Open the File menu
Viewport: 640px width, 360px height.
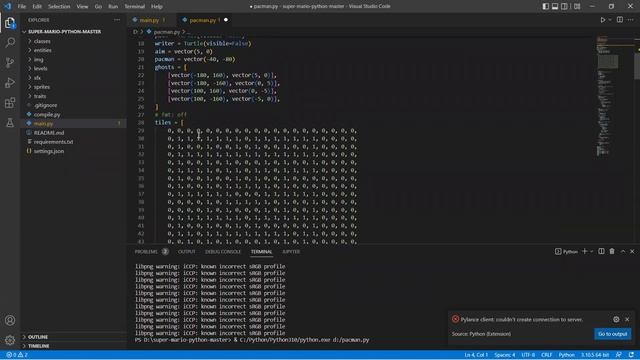pos(22,7)
